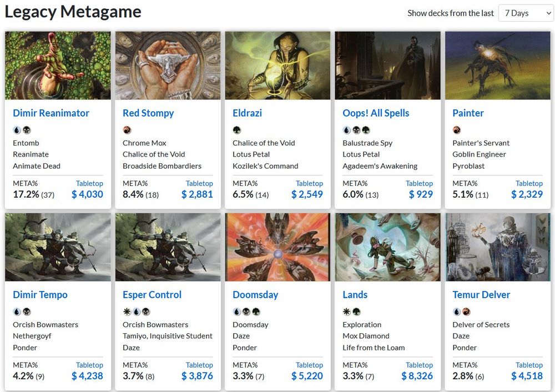Click the green mana icon under Lands

[x=356, y=312]
